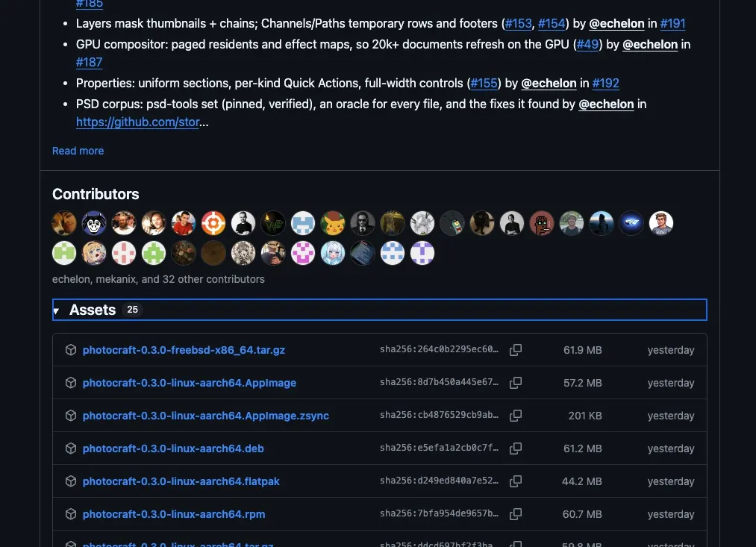Open pull request #191
The image size is (756, 547).
point(672,24)
